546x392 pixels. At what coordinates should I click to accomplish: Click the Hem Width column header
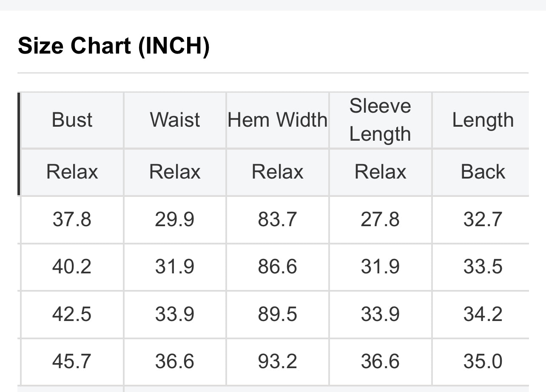(278, 120)
